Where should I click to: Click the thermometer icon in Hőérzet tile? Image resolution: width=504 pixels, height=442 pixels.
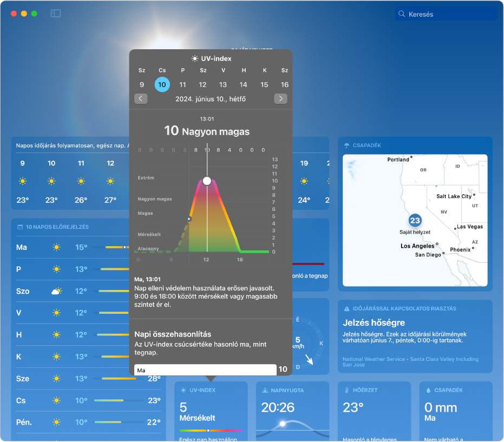click(x=347, y=391)
